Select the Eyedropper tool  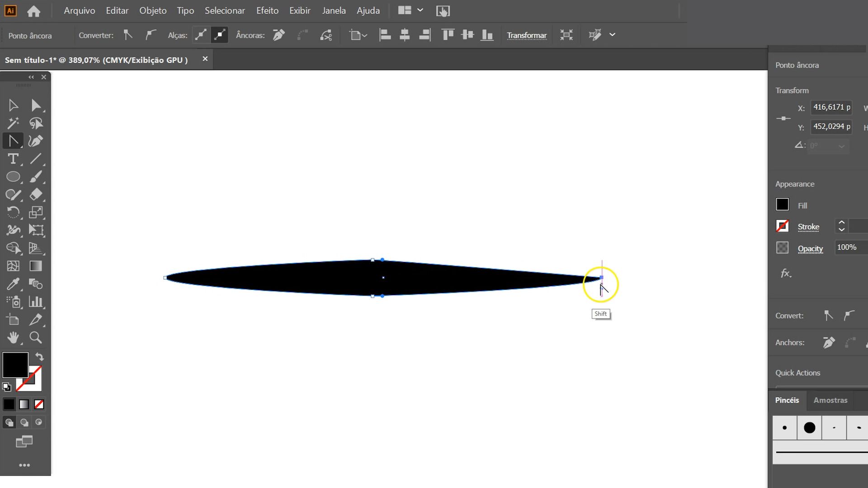tap(13, 284)
